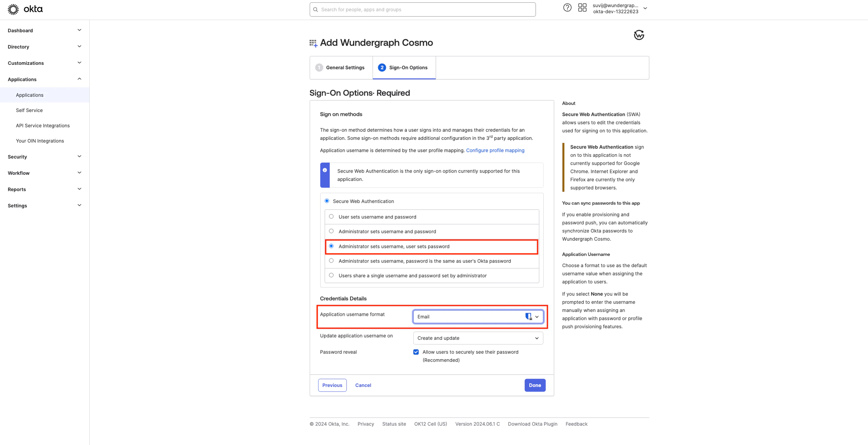Open the 'Configure profile mapping' link
This screenshot has height=445, width=868.
point(495,150)
